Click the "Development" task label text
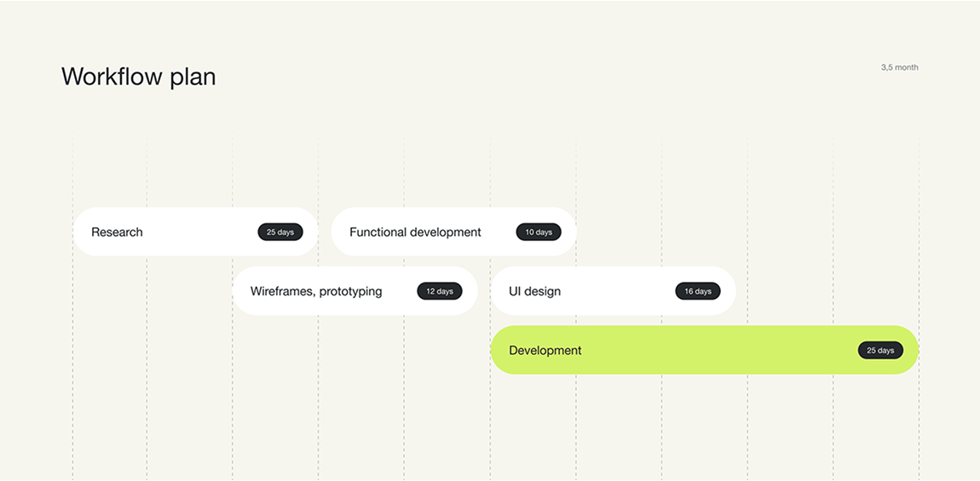The height and width of the screenshot is (481, 980). [545, 350]
